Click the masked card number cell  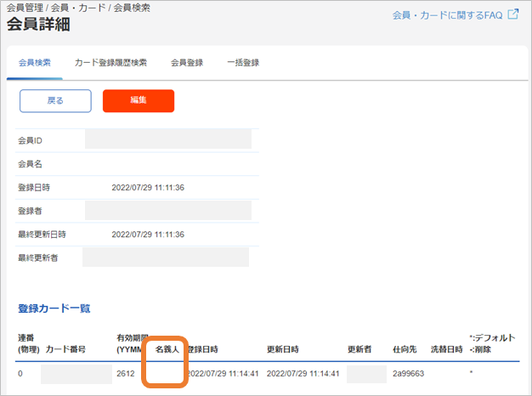[76, 374]
